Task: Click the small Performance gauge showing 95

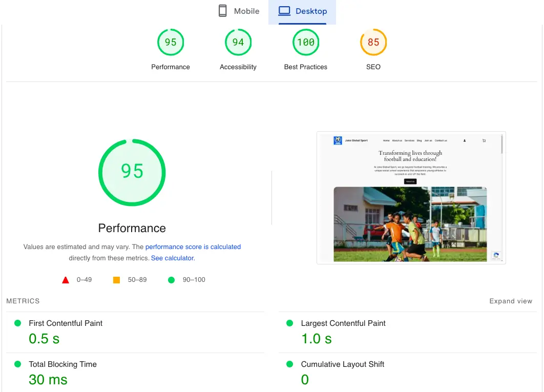Action: [x=171, y=42]
